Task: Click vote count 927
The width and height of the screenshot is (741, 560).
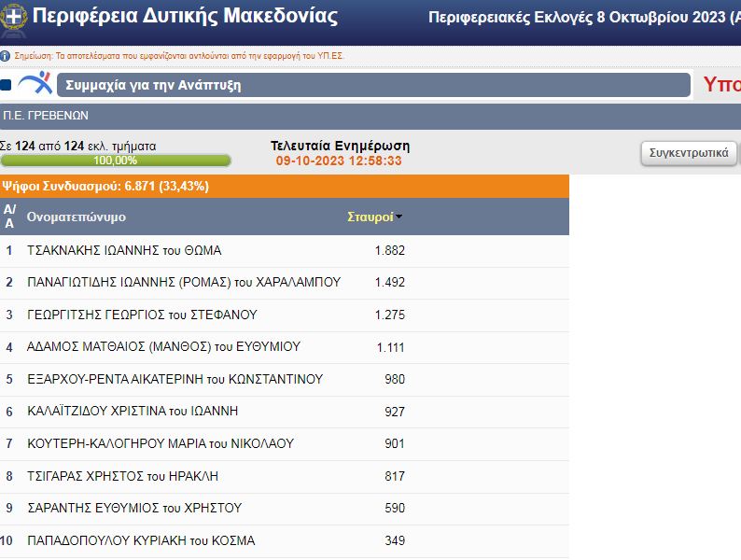Action: pyautogui.click(x=395, y=413)
